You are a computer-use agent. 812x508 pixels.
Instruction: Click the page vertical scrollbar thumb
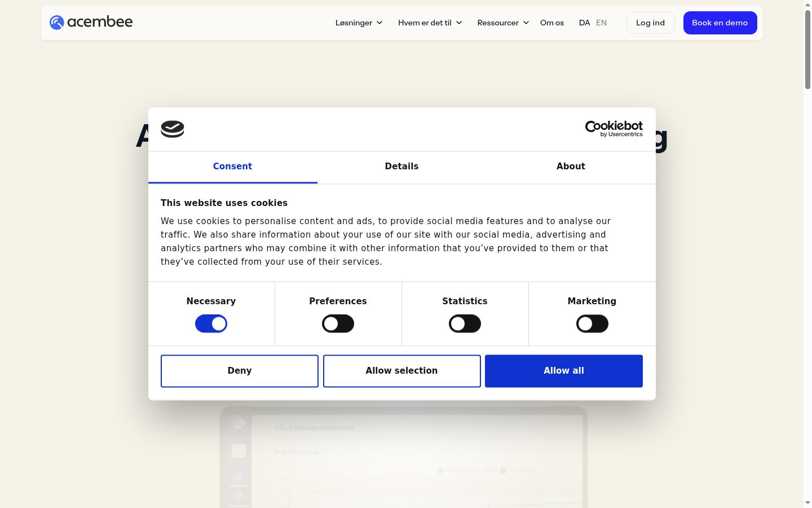tap(807, 49)
